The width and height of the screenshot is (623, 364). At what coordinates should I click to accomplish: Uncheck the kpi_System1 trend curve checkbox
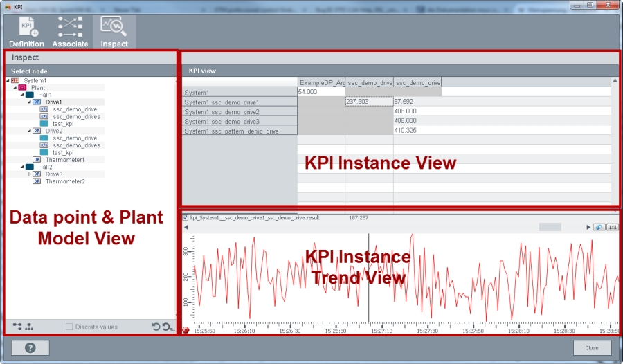tap(185, 217)
